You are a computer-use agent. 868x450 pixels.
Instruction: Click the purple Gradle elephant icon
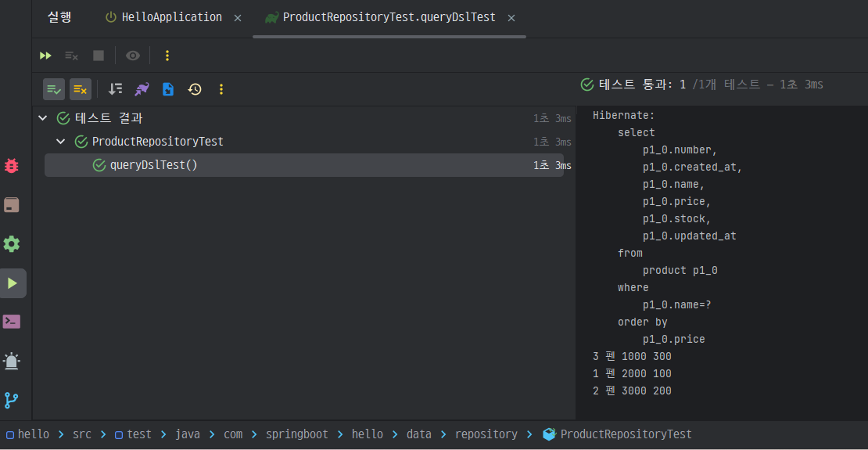pyautogui.click(x=142, y=89)
